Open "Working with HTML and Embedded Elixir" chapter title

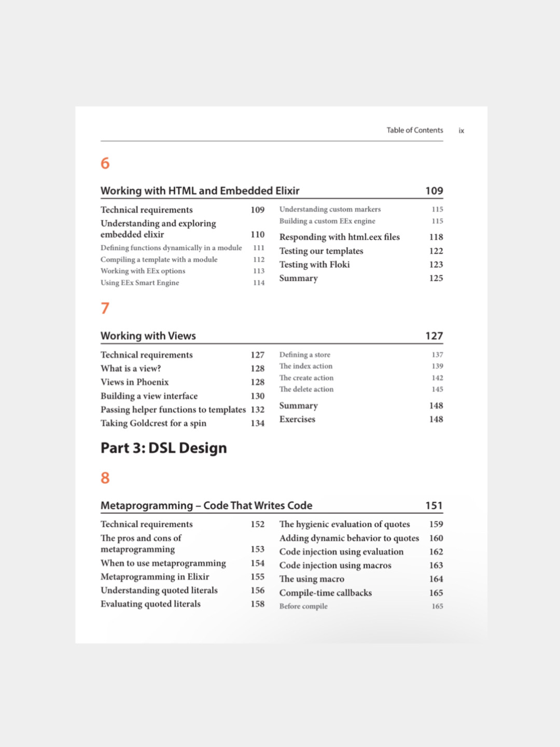tap(200, 191)
